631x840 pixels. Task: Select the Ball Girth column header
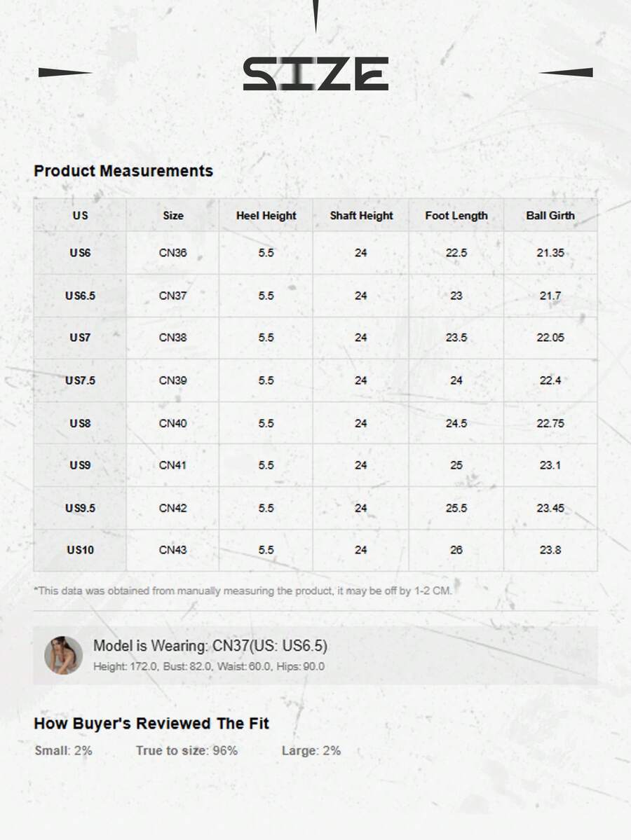550,216
